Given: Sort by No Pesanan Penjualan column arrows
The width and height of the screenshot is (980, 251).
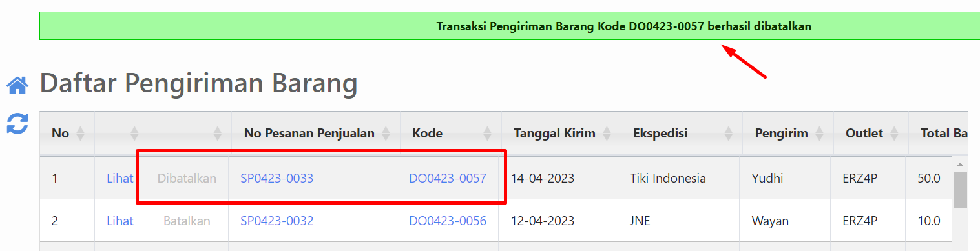Looking at the screenshot, I should [x=386, y=134].
